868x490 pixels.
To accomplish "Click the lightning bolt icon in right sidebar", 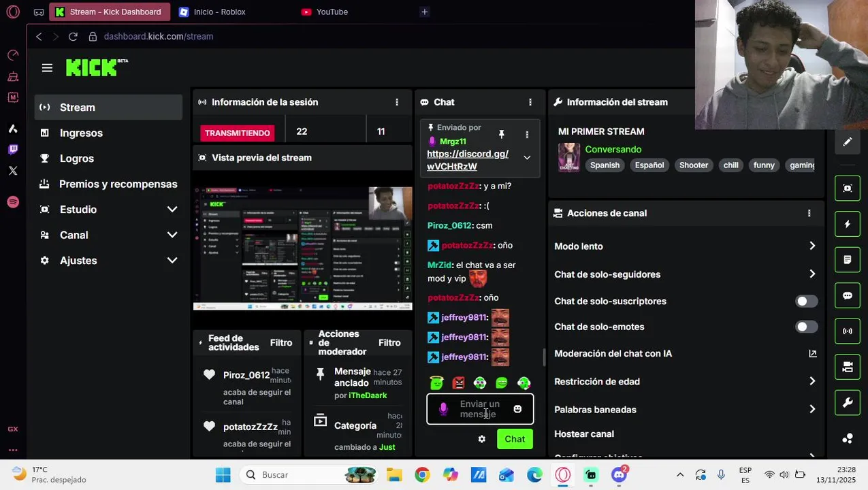I will tap(848, 224).
